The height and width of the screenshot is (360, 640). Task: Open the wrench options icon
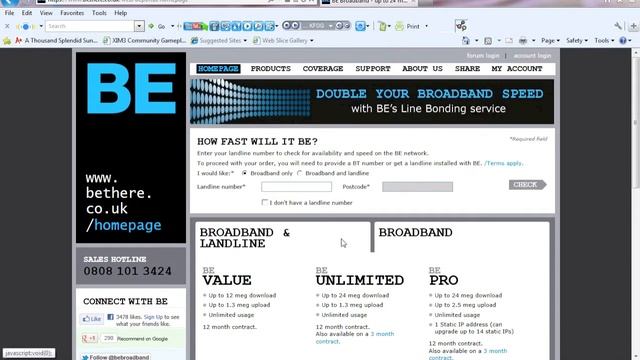point(618,26)
